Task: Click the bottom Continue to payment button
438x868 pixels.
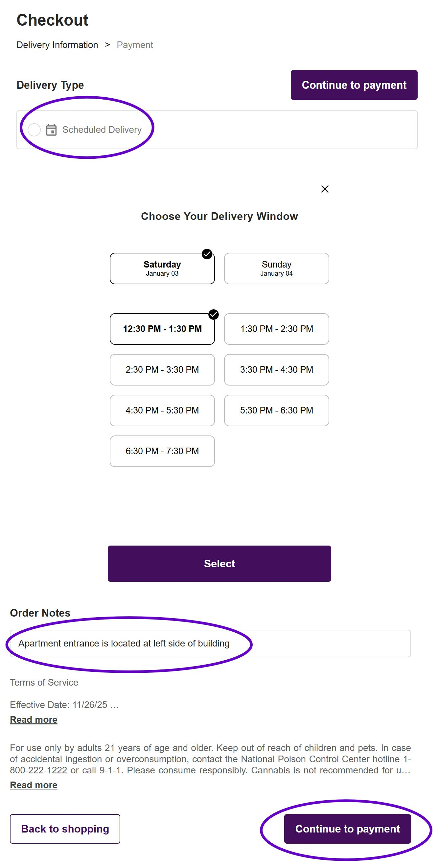Action: tap(347, 829)
